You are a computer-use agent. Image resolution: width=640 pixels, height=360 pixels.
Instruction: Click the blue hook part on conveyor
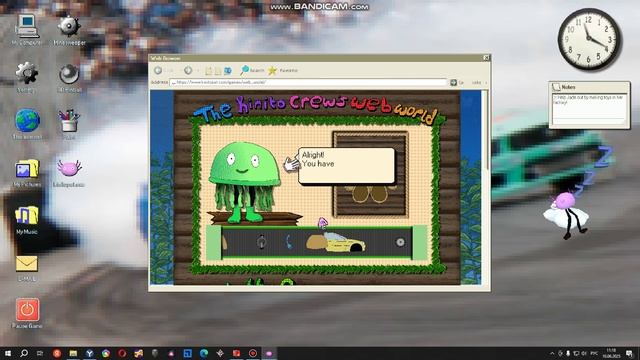tap(289, 242)
